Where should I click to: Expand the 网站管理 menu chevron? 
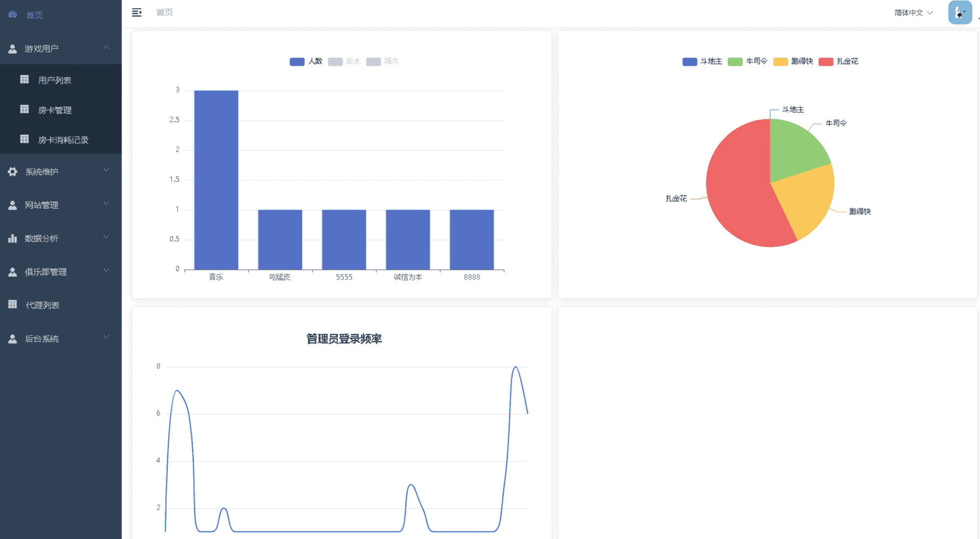pyautogui.click(x=106, y=204)
